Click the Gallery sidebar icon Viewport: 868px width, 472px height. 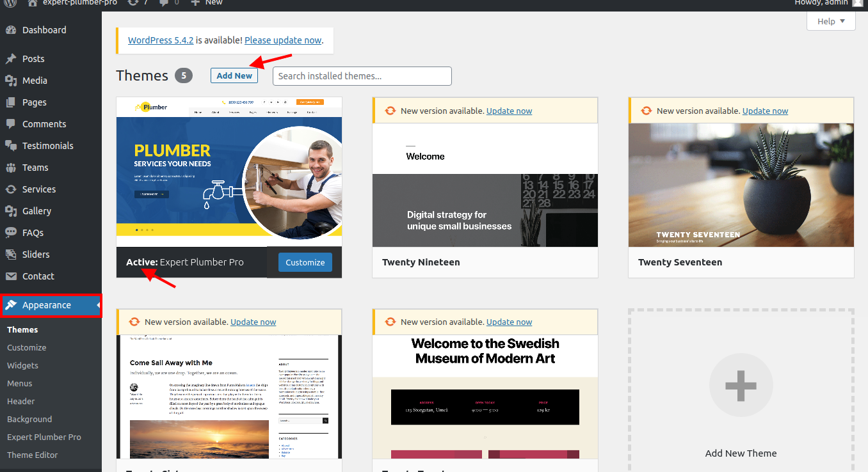pos(11,211)
